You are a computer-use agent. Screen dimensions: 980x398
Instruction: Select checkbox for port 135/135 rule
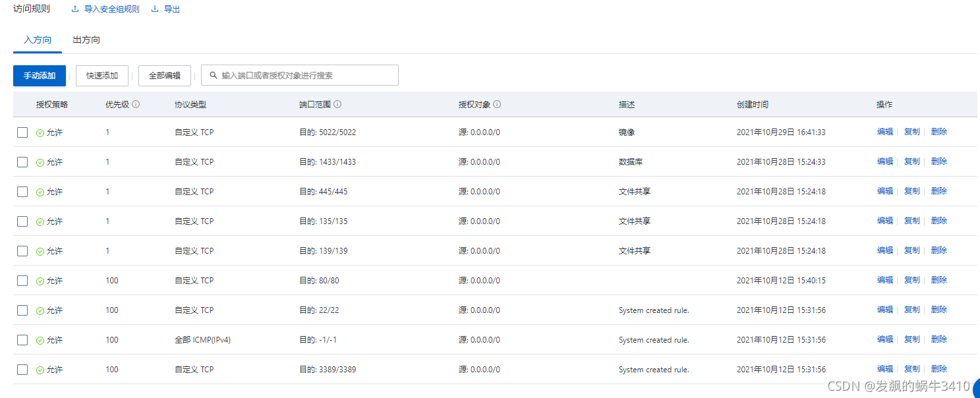(x=22, y=221)
